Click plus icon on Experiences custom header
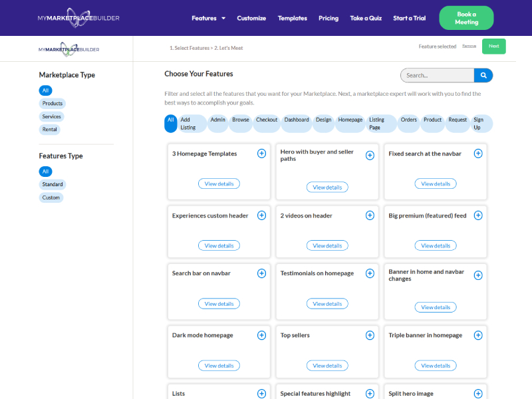 click(261, 215)
